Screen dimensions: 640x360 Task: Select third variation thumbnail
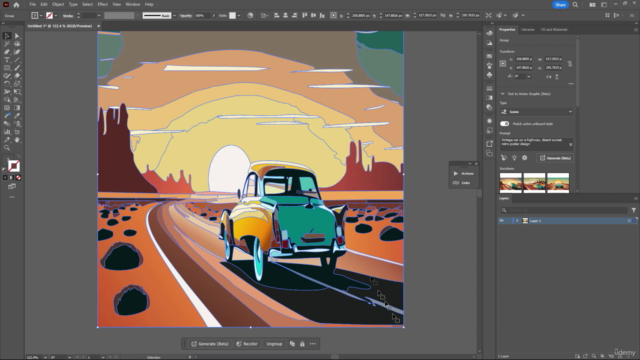558,182
